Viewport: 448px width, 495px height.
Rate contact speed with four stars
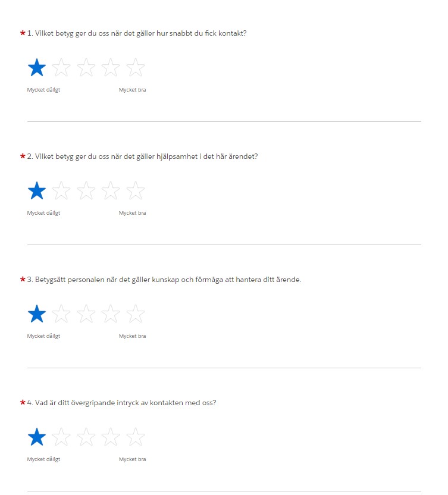pos(111,68)
